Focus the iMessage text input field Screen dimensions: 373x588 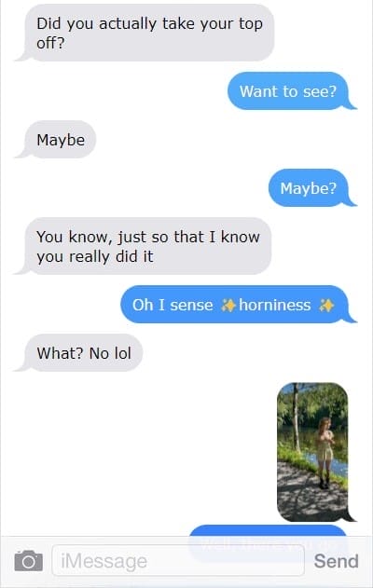(178, 561)
